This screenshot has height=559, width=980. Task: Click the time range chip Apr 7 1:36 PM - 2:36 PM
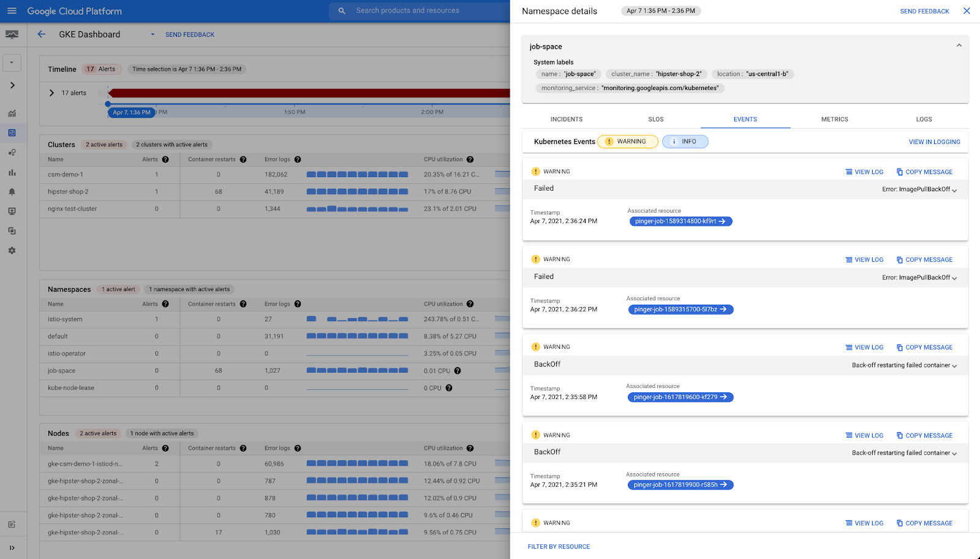(x=661, y=11)
